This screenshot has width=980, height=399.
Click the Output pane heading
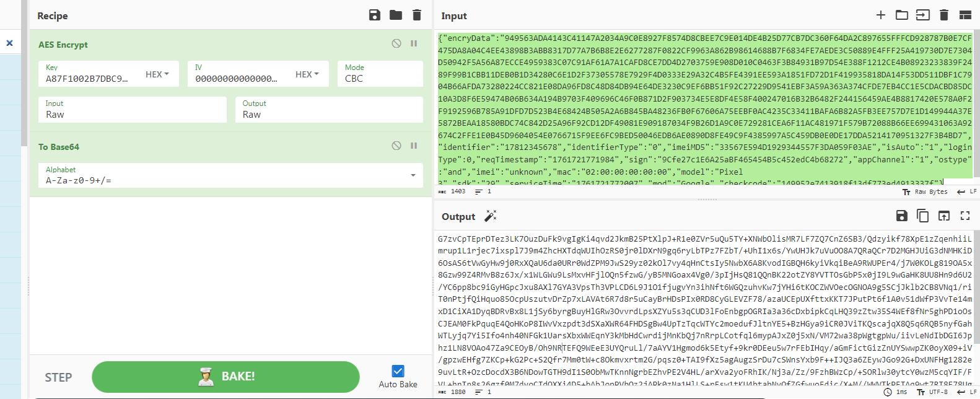point(458,216)
